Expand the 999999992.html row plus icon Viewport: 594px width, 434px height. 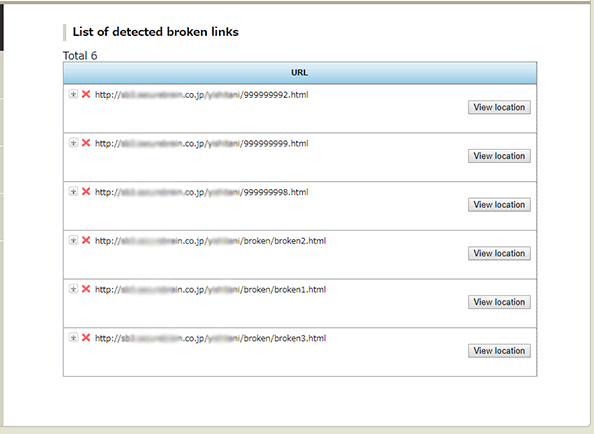pos(73,94)
